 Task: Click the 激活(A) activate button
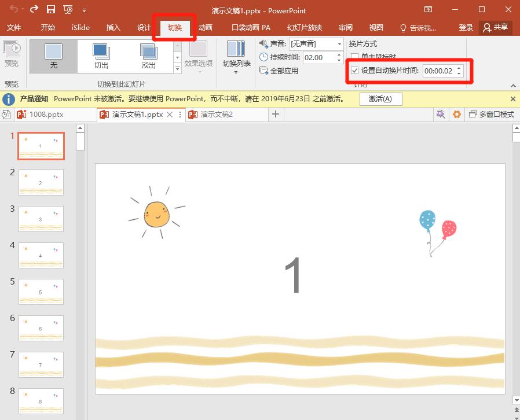pyautogui.click(x=380, y=99)
